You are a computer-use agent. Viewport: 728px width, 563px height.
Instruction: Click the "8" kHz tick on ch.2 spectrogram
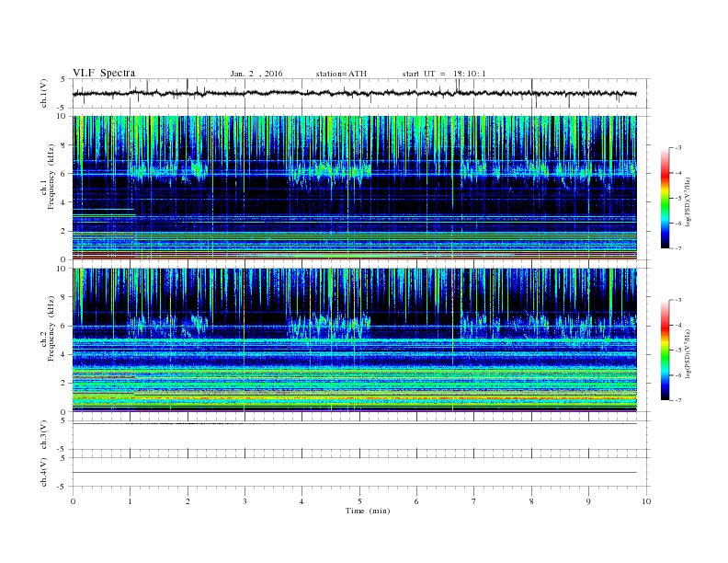(x=64, y=297)
